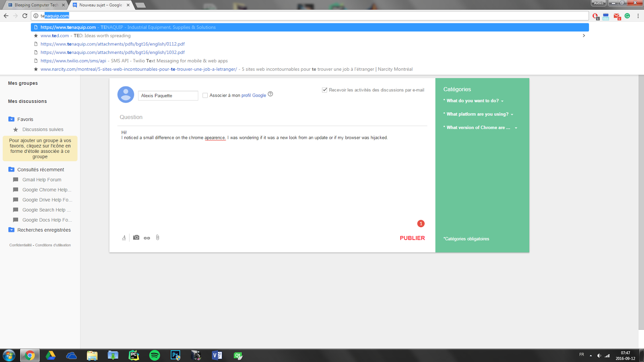
Task: Open Google Drive Help Forum group
Action: 47,200
